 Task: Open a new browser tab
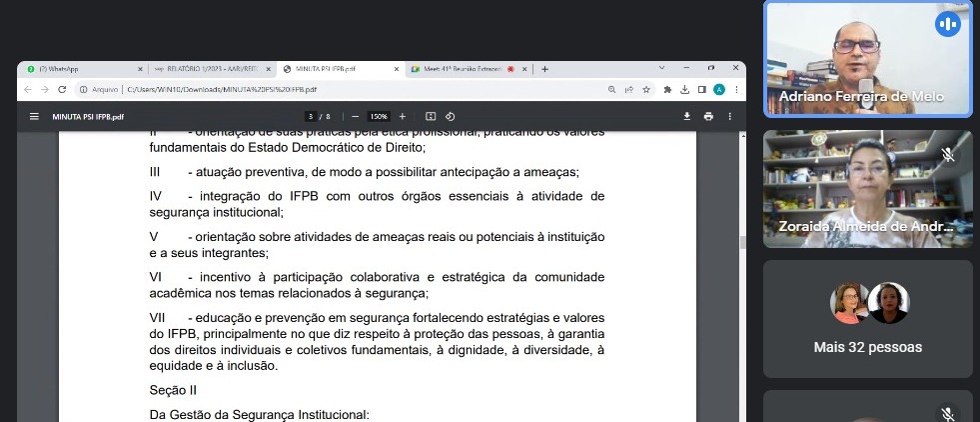(x=545, y=69)
